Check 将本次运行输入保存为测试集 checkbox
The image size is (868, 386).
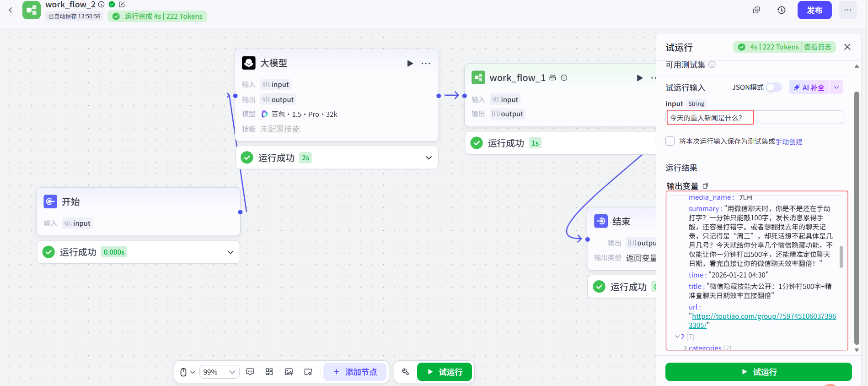click(670, 141)
